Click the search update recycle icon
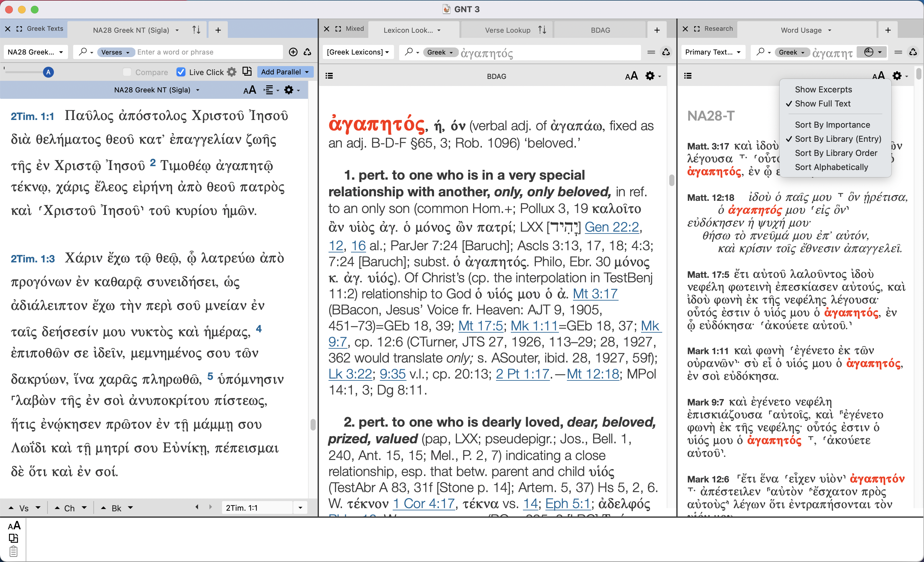Viewport: 924px width, 562px height. click(x=307, y=52)
